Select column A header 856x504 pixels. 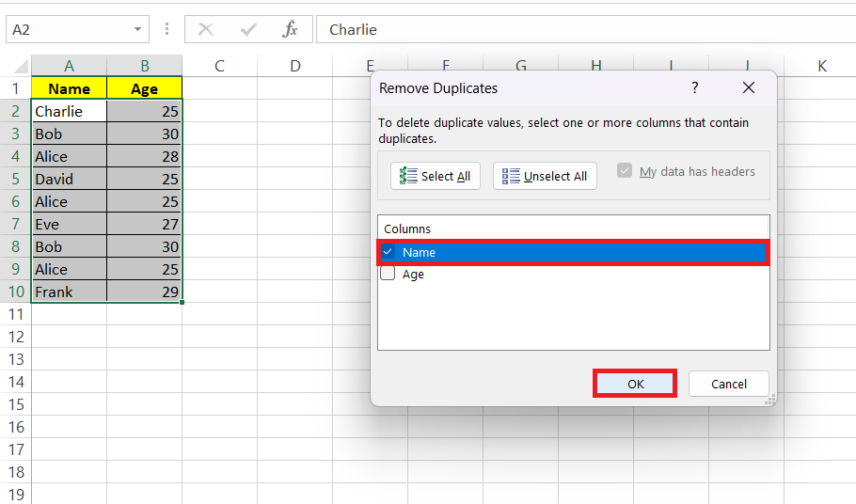point(69,66)
